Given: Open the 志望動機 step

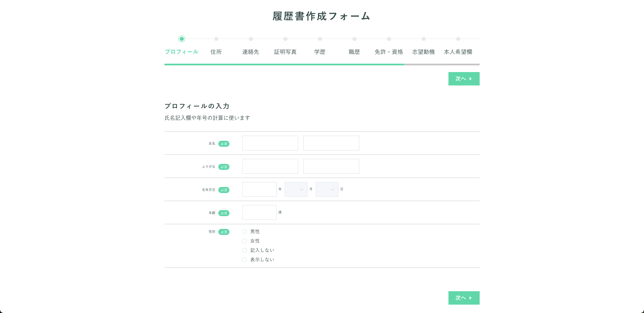Looking at the screenshot, I should (x=423, y=52).
